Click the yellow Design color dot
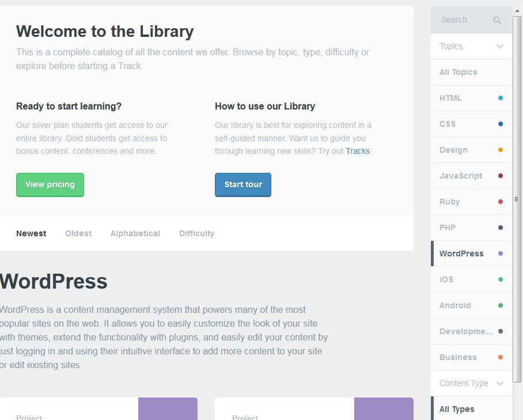 click(x=501, y=150)
